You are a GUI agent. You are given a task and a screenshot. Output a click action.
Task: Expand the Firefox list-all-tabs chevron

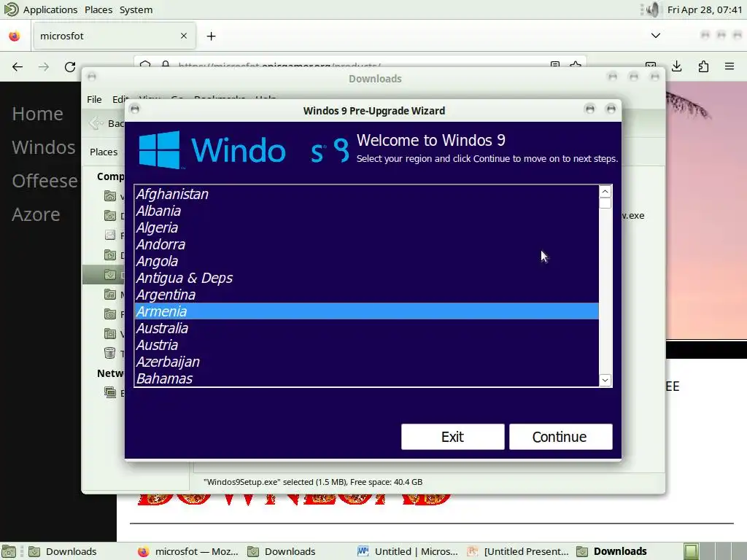656,36
